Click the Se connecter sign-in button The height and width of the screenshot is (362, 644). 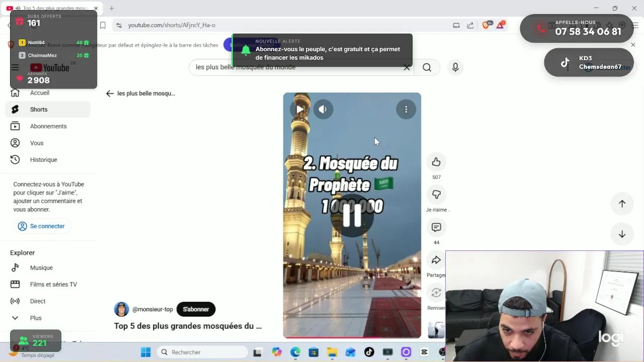coord(42,226)
